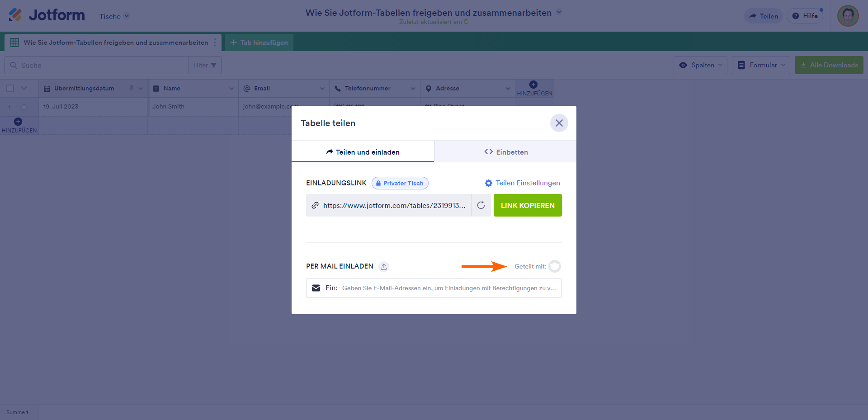This screenshot has height=420, width=868.
Task: Click the Jotform logo
Action: (47, 15)
